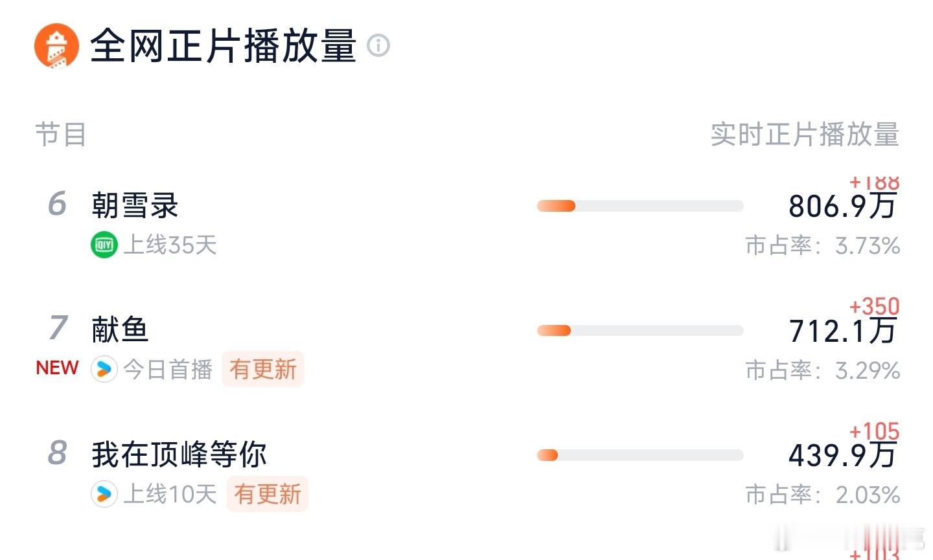Image resolution: width=933 pixels, height=560 pixels.
Task: Sort by the 实时正片播放量 column header
Action: 805,135
